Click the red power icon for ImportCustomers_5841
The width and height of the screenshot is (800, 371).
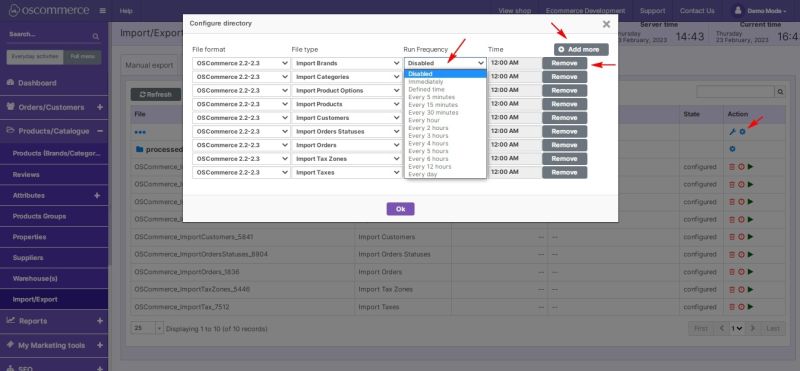[x=741, y=237]
